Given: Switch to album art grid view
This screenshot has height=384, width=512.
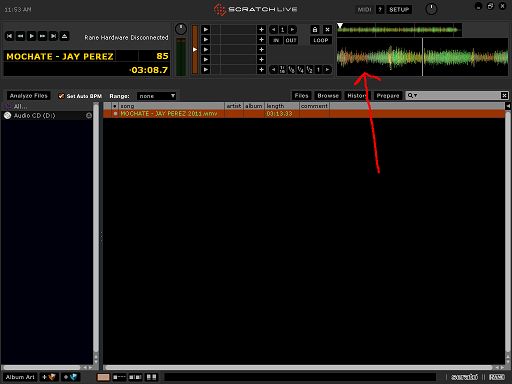Looking at the screenshot, I should (x=152, y=377).
